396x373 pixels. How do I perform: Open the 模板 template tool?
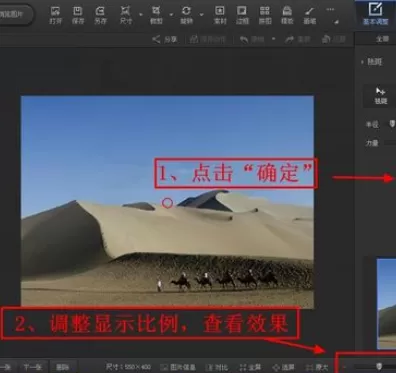tap(287, 15)
